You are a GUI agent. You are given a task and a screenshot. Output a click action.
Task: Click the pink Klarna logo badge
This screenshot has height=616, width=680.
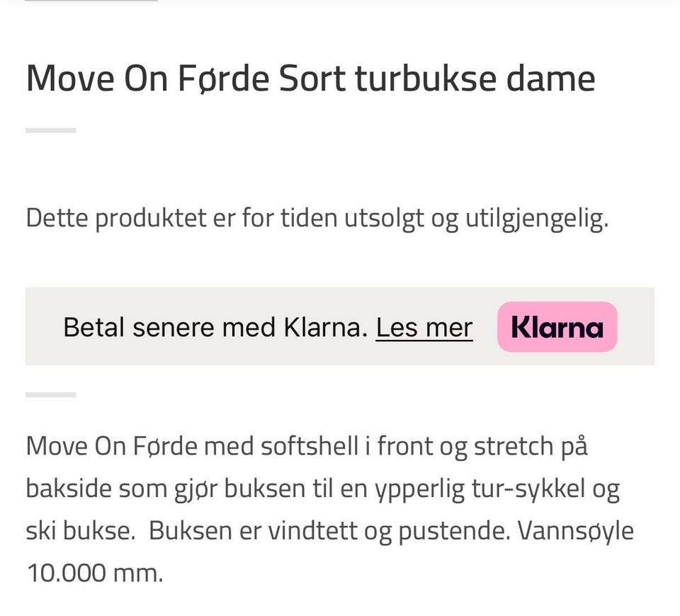557,327
